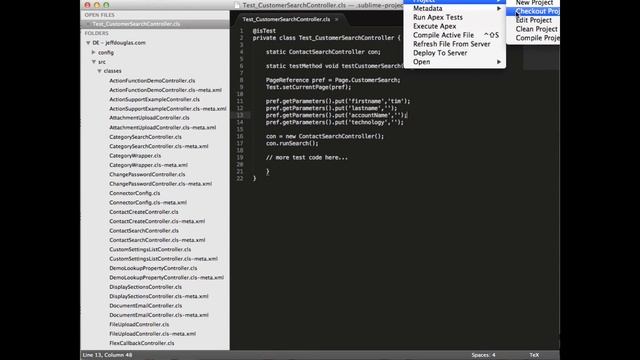Open the Metadata submenu
The width and height of the screenshot is (640, 360).
click(454, 9)
